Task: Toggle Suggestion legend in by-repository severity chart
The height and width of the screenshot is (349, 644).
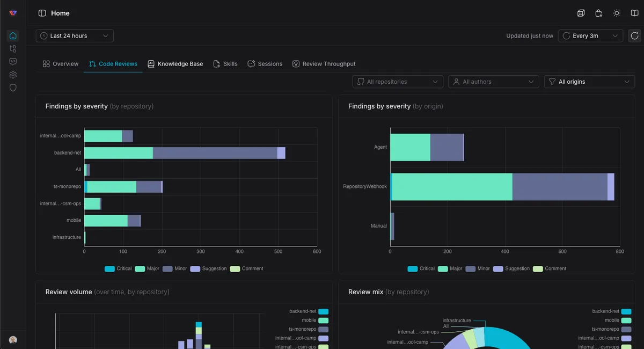Action: point(208,268)
